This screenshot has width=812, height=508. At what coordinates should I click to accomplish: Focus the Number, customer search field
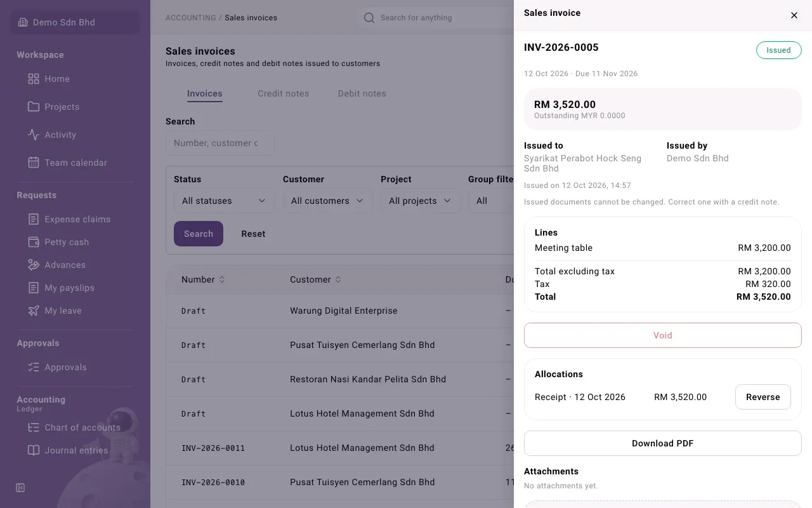(x=220, y=143)
